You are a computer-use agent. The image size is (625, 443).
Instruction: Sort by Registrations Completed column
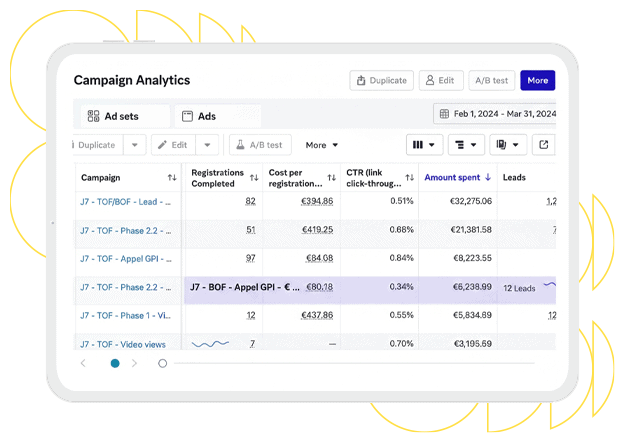[254, 178]
